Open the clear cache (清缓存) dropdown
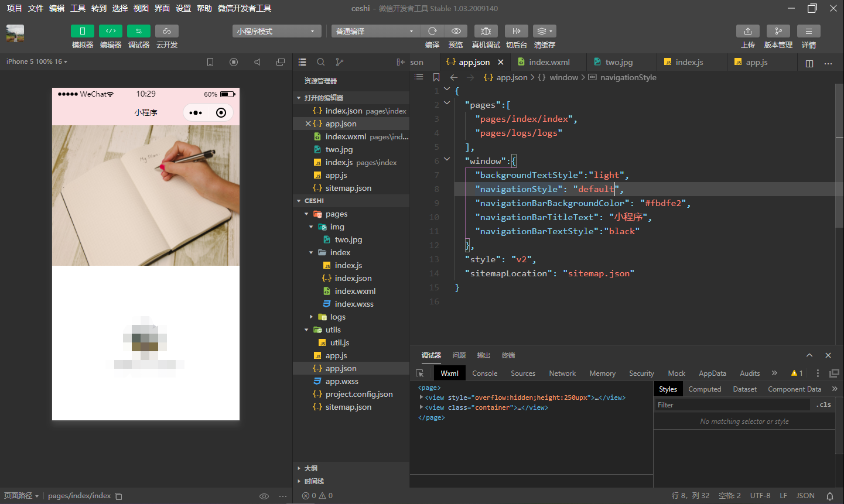The width and height of the screenshot is (844, 504). point(544,31)
